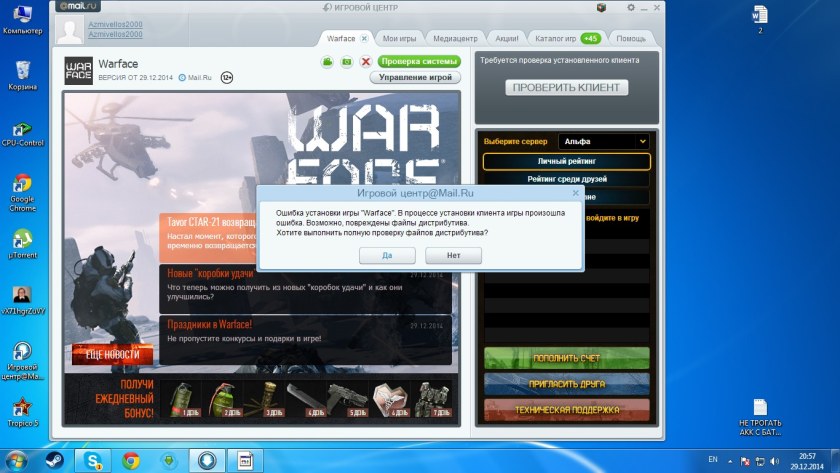Click the 5 день pistol bonus icon
This screenshot has width=840, height=473.
click(x=348, y=399)
